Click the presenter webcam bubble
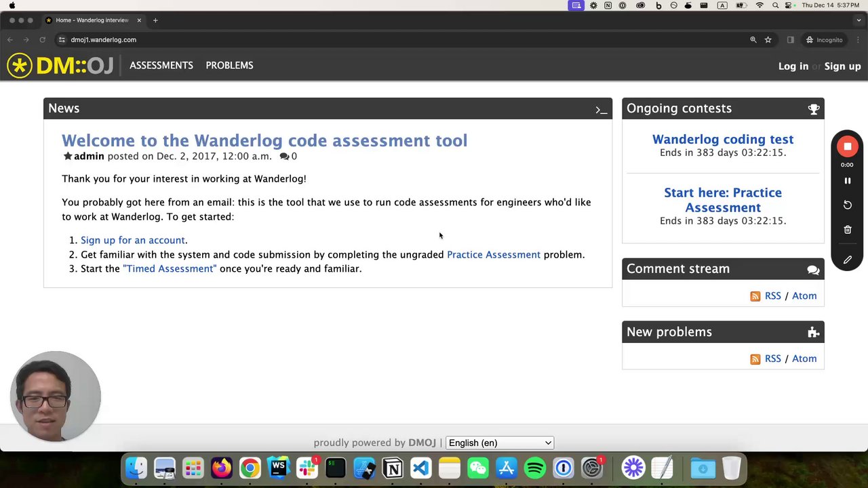 [x=56, y=396]
